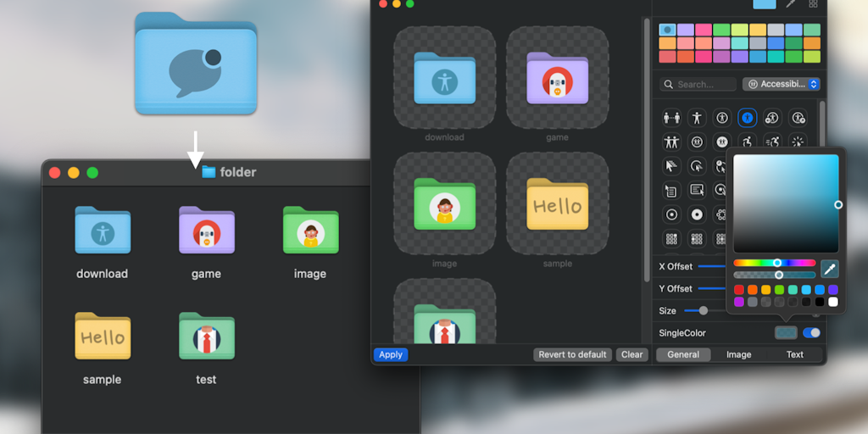This screenshot has width=868, height=434.
Task: Select the cursor inside dashed circle symbol
Action: [x=697, y=165]
